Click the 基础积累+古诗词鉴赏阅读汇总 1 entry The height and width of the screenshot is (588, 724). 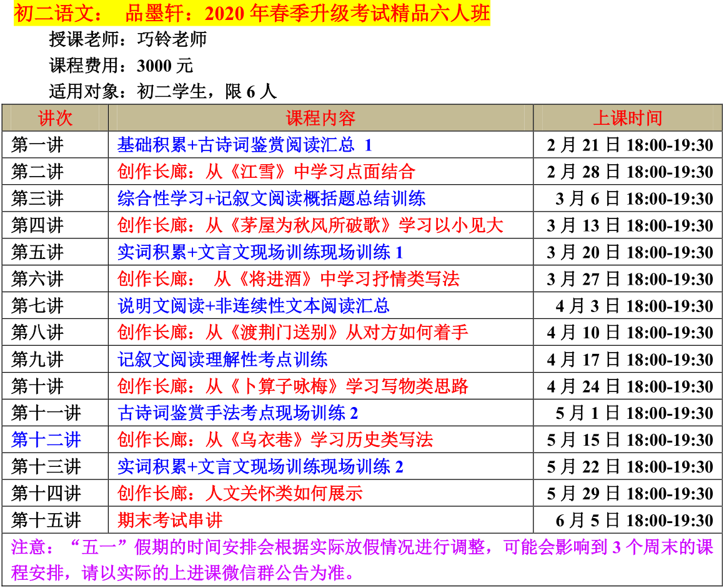click(244, 145)
